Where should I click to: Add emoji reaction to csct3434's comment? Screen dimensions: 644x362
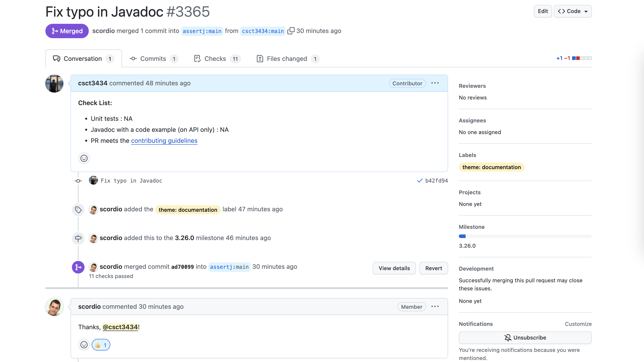click(x=84, y=158)
